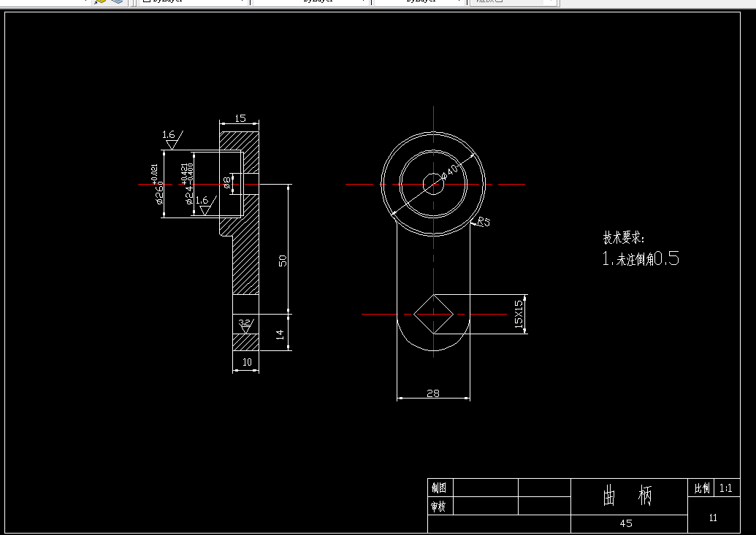The width and height of the screenshot is (756, 535).
Task: Select the 技术要求: heading text
Action: (x=623, y=238)
